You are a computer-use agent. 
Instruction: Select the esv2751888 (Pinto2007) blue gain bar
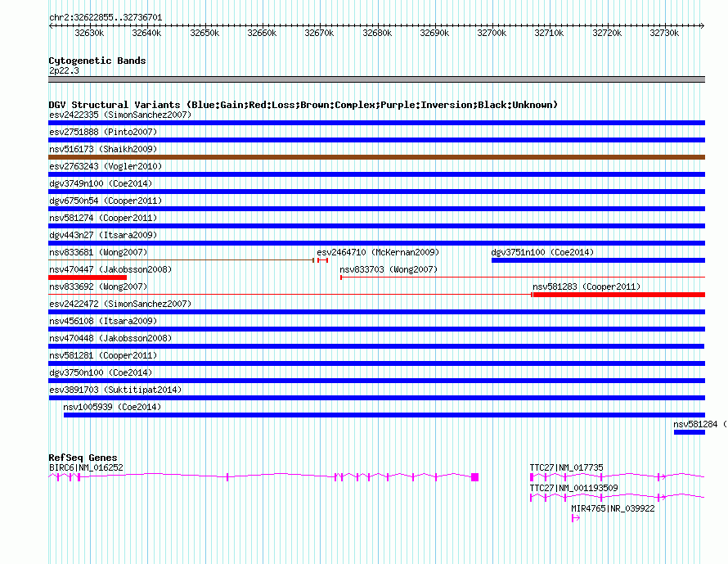coord(376,140)
